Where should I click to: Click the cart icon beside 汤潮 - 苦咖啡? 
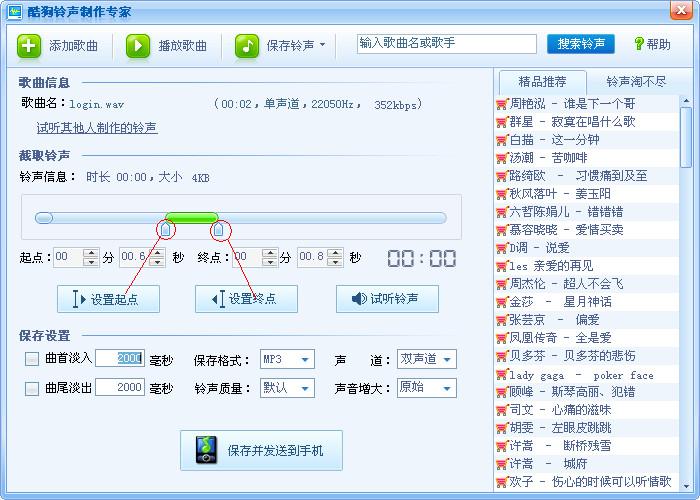[502, 158]
